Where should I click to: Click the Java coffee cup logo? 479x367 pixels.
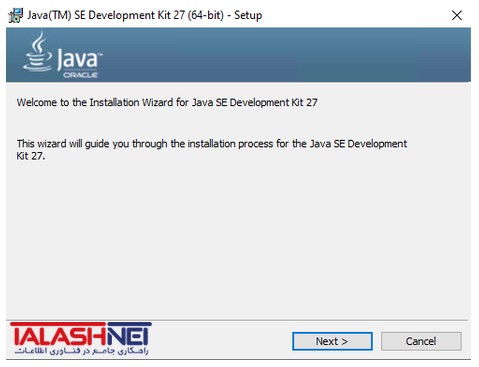(x=38, y=52)
